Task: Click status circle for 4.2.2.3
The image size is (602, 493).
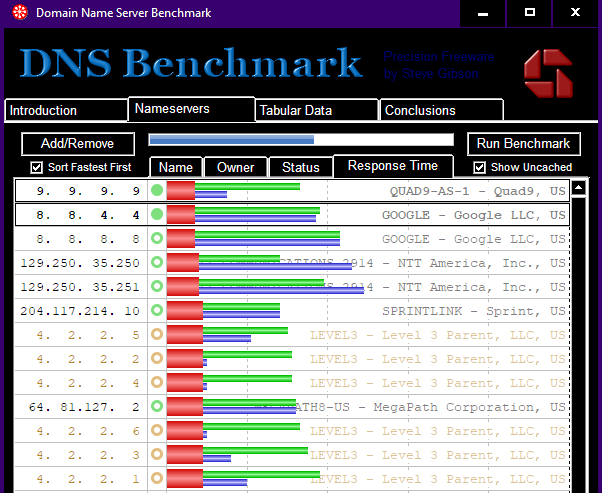Action: click(157, 454)
